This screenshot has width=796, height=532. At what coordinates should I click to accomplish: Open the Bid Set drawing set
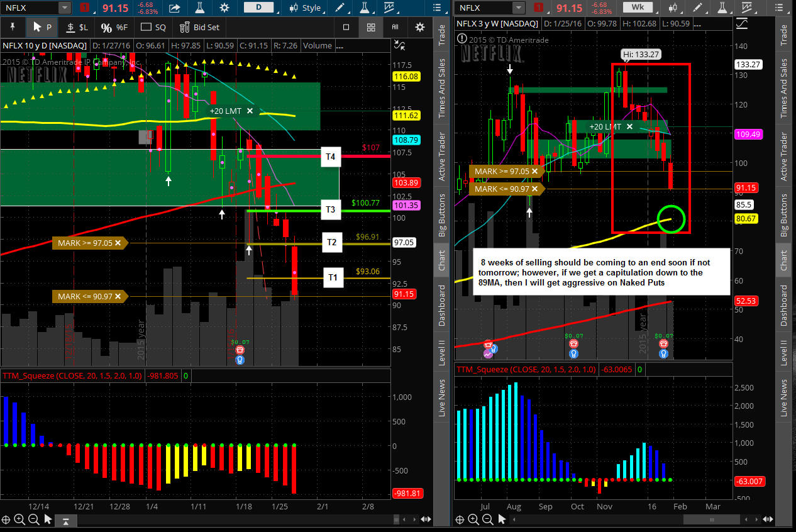coord(199,27)
